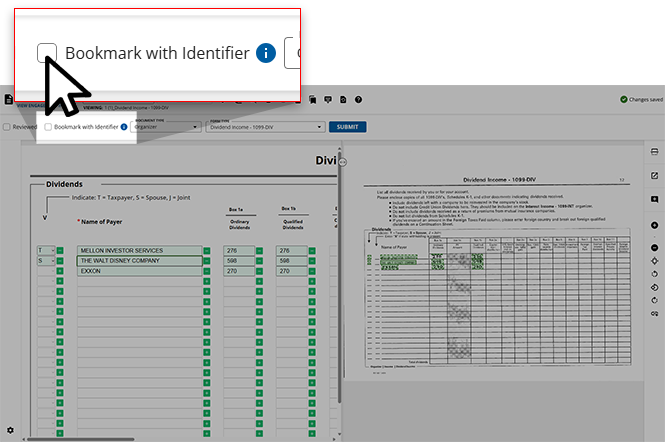This screenshot has width=665, height=442.
Task: Click the Changes saved status text
Action: tap(645, 100)
